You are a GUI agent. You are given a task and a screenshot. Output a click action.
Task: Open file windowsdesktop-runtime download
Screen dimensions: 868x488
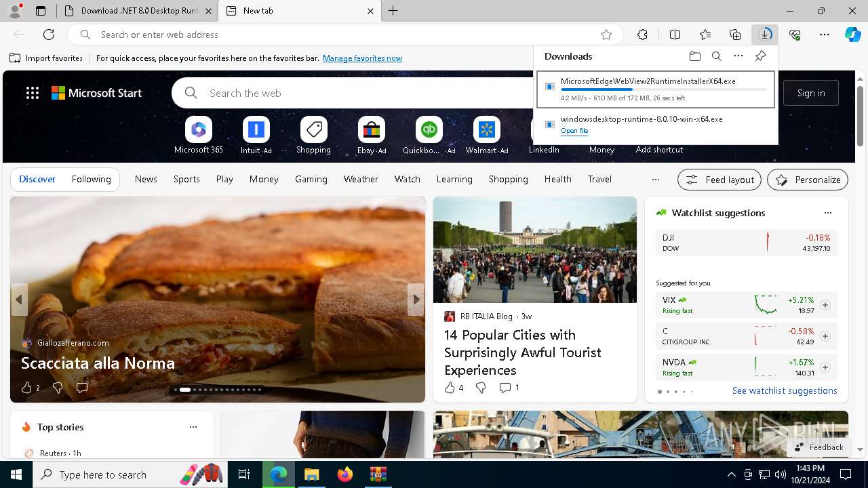point(574,131)
